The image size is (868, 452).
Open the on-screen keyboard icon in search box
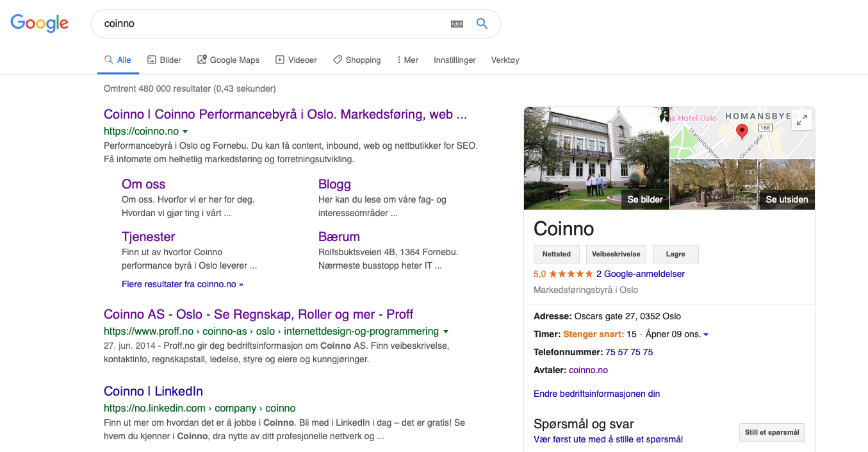tap(457, 24)
